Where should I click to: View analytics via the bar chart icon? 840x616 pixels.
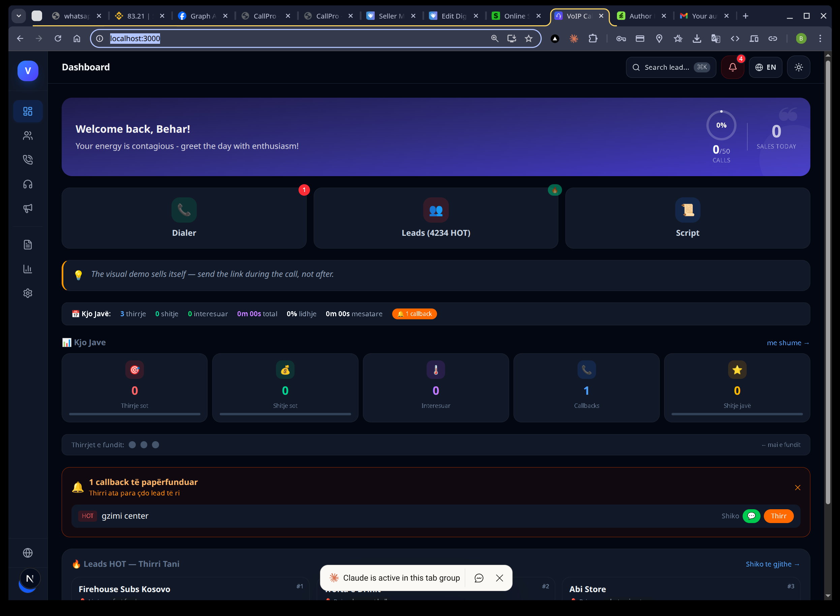pyautogui.click(x=28, y=269)
